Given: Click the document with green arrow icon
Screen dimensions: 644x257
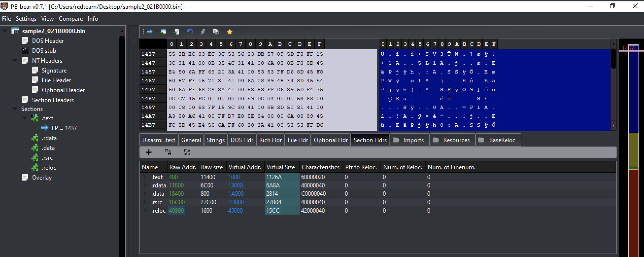Looking at the screenshot, I should click(x=176, y=32).
